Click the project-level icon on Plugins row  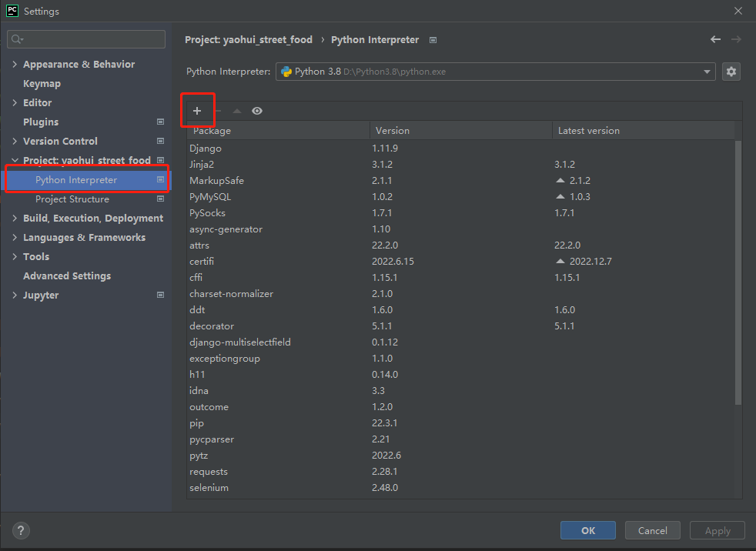click(161, 122)
